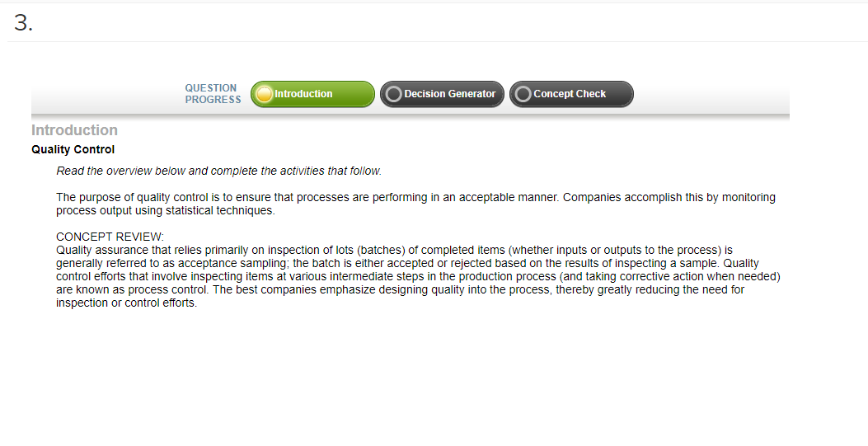Click the QUESTION PROGRESS label

click(x=213, y=94)
